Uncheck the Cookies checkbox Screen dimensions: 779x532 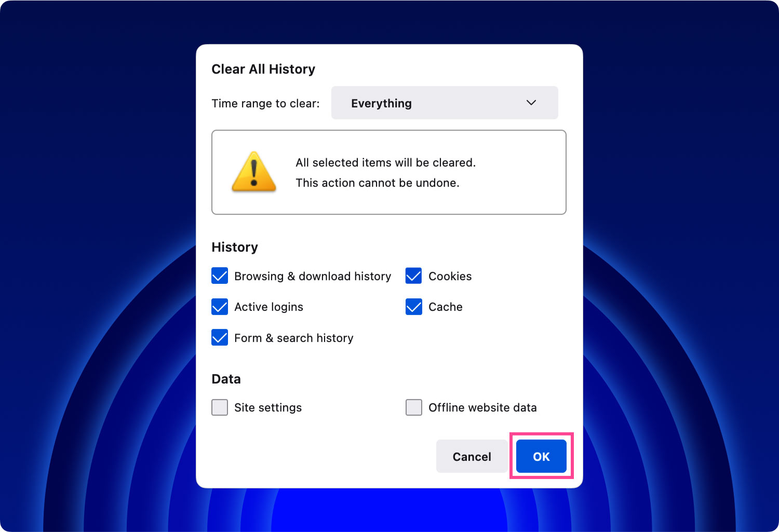pyautogui.click(x=414, y=276)
